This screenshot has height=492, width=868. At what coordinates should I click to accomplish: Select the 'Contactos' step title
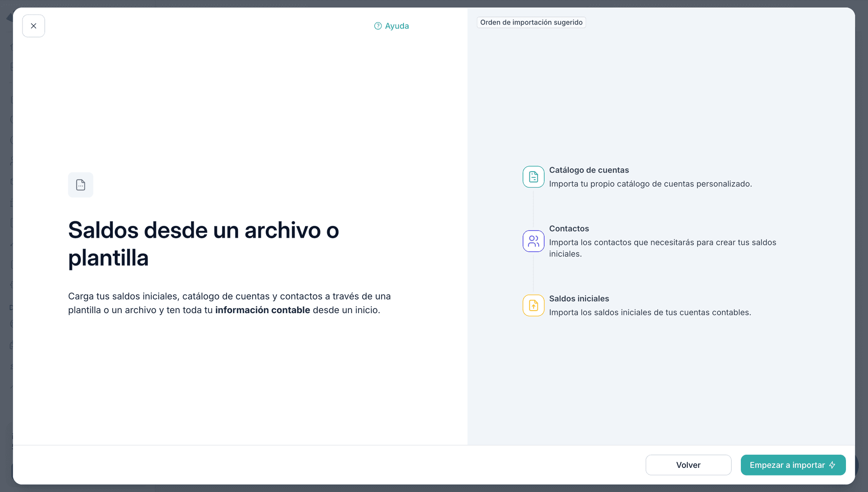click(569, 228)
